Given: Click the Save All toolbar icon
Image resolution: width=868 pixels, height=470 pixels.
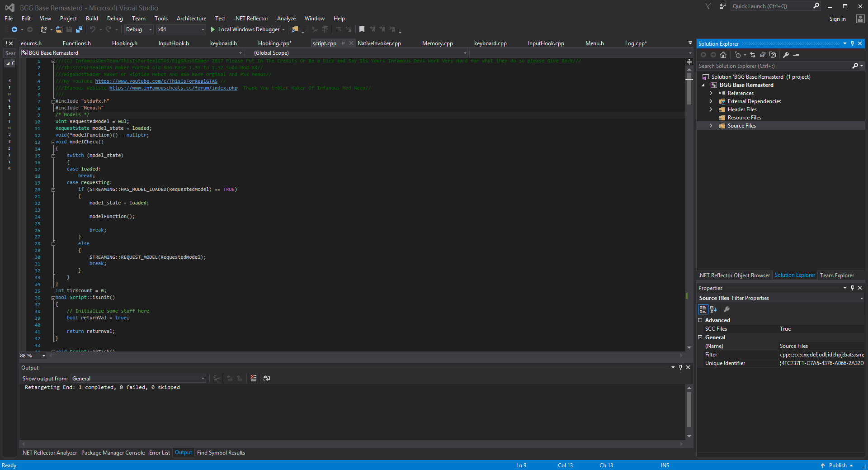Looking at the screenshot, I should [x=79, y=29].
